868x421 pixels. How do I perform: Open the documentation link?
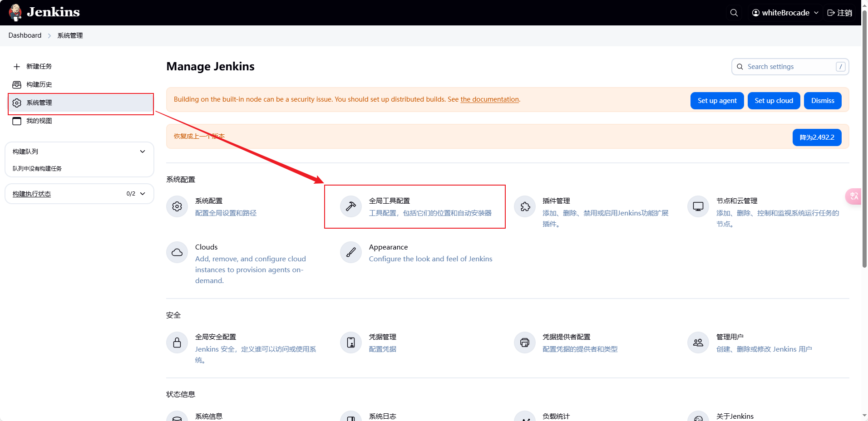point(489,99)
